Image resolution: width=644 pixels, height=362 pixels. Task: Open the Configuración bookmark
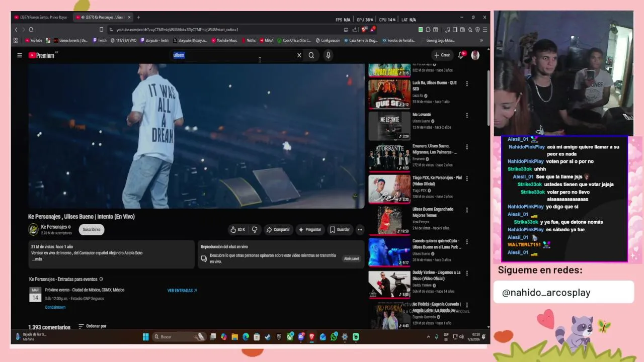point(328,40)
